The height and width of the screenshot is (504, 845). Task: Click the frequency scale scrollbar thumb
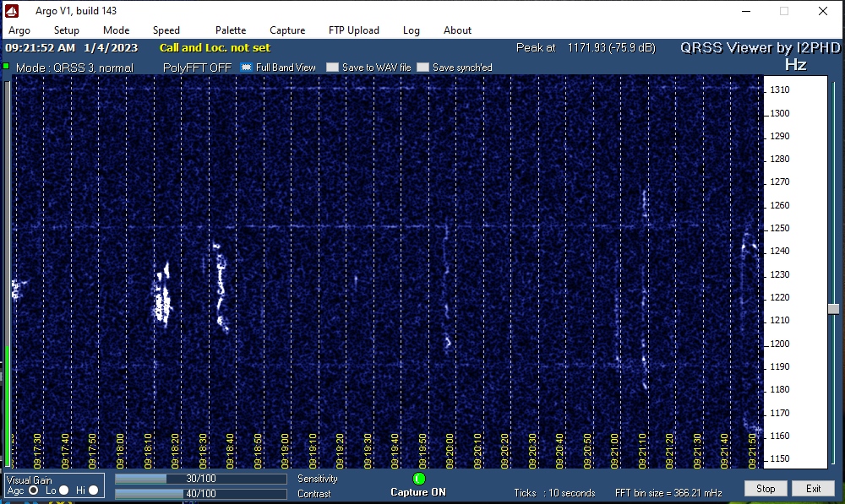[834, 309]
